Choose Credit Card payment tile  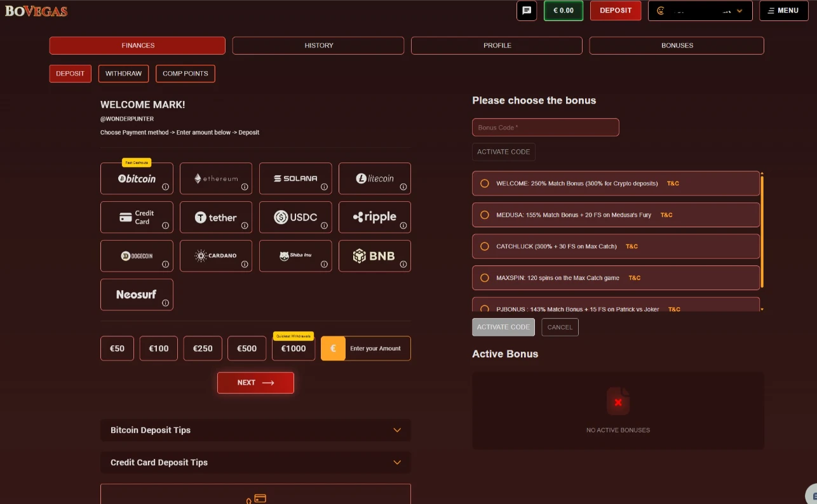137,217
